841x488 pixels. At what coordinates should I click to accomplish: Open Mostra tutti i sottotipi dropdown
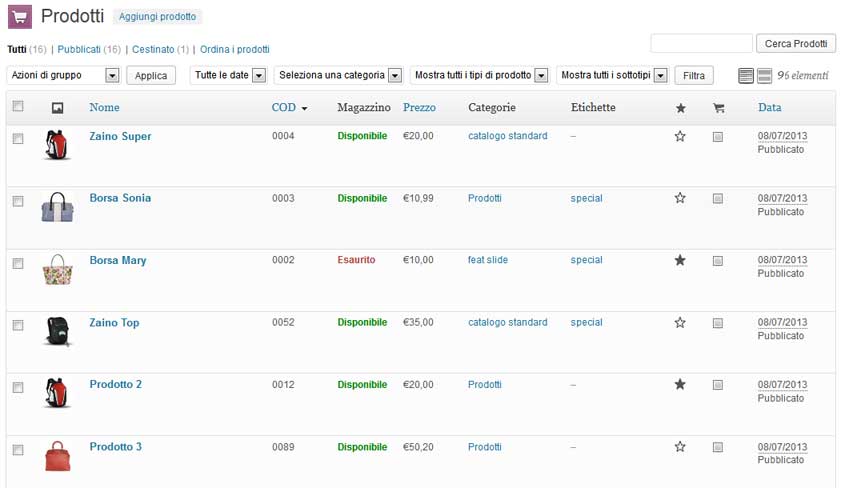pyautogui.click(x=613, y=75)
